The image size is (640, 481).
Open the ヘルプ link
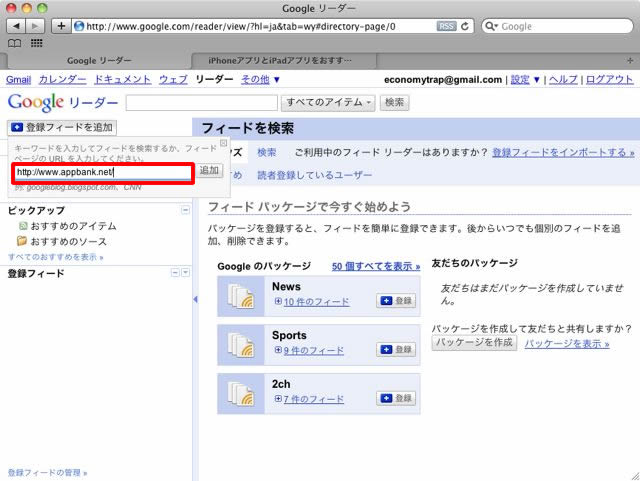click(x=563, y=80)
